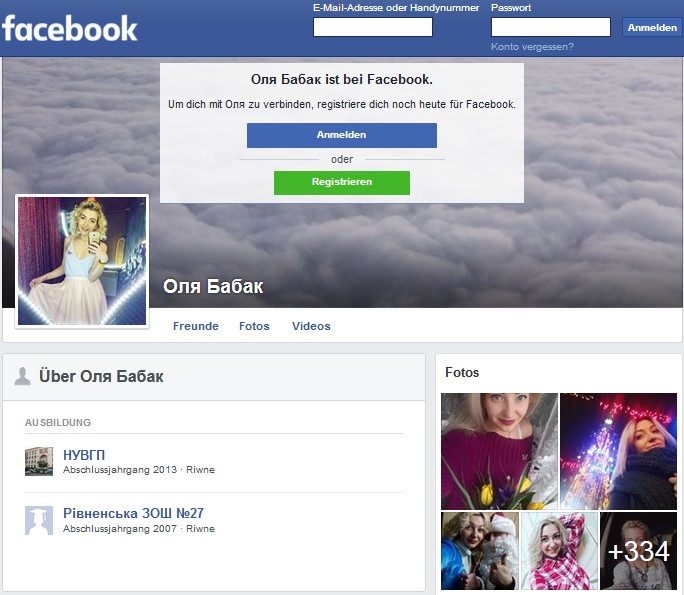The image size is (684, 595).
Task: Open the profile picture of Оля Бабак
Action: point(82,261)
